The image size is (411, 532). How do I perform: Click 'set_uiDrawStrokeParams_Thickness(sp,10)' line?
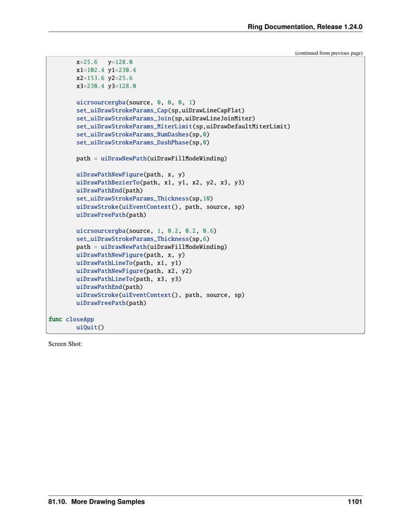(145, 199)
